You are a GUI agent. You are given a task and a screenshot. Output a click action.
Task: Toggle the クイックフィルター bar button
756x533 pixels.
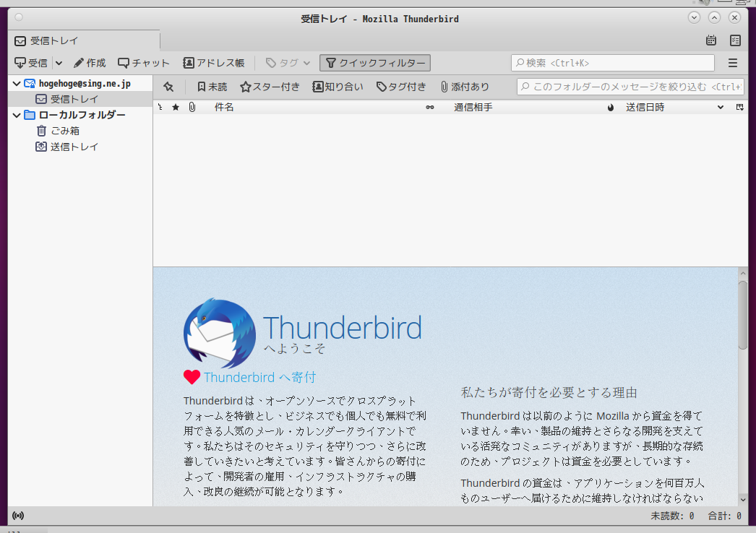(x=375, y=63)
